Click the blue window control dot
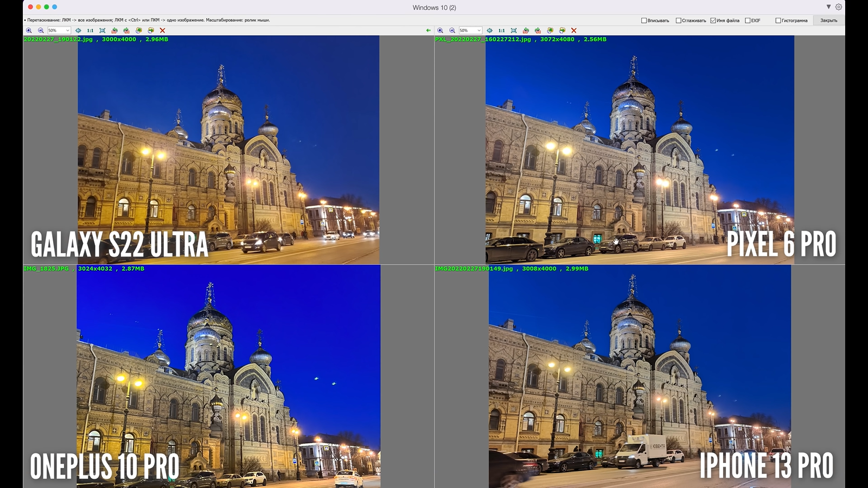The width and height of the screenshot is (868, 488). point(54,7)
